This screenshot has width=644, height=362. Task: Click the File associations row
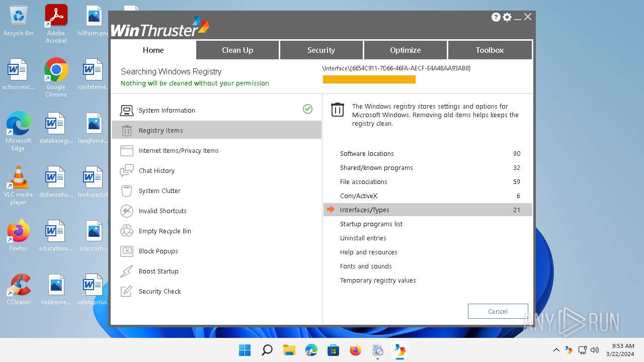(428, 182)
